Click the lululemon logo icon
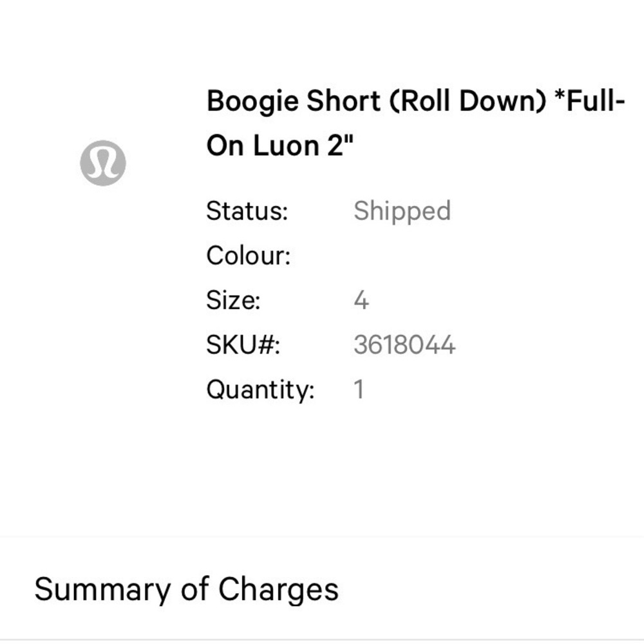644x644 pixels. [x=103, y=163]
